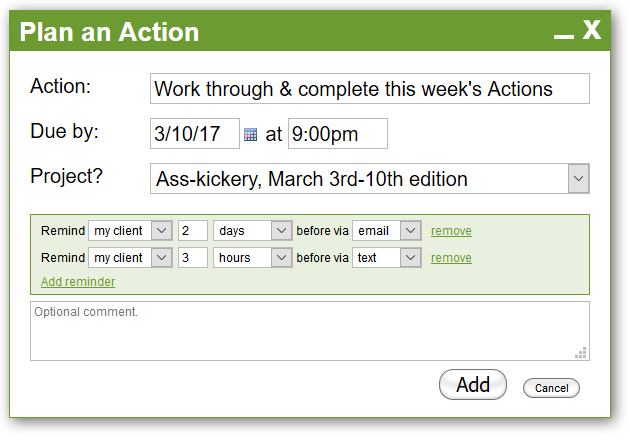Remove the 3 hours text reminder
This screenshot has width=630, height=440.
(x=451, y=258)
